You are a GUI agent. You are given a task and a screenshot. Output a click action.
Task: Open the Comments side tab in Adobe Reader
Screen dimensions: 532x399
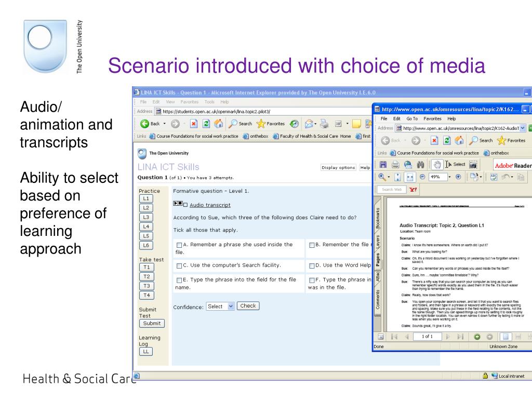pos(378,300)
